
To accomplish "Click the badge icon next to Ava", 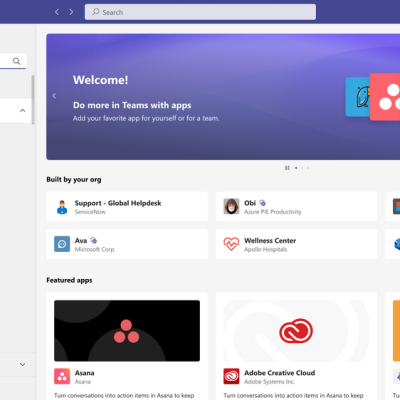I will coord(94,240).
